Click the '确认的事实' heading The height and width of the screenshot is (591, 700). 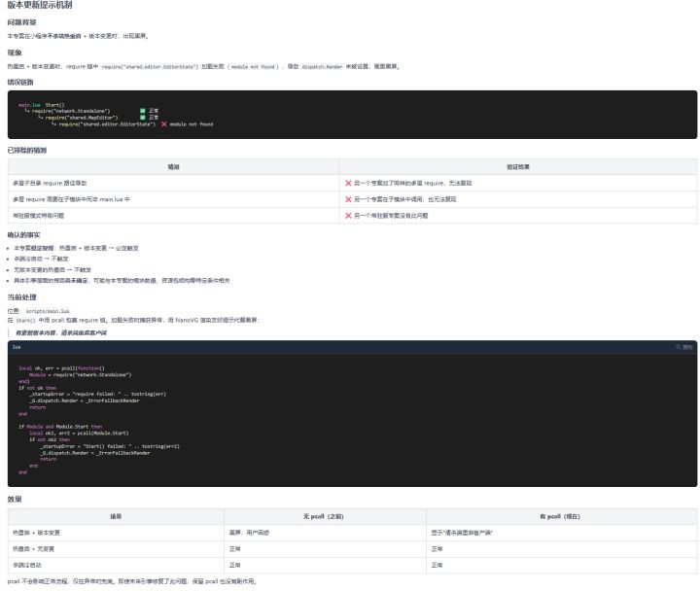coord(24,234)
